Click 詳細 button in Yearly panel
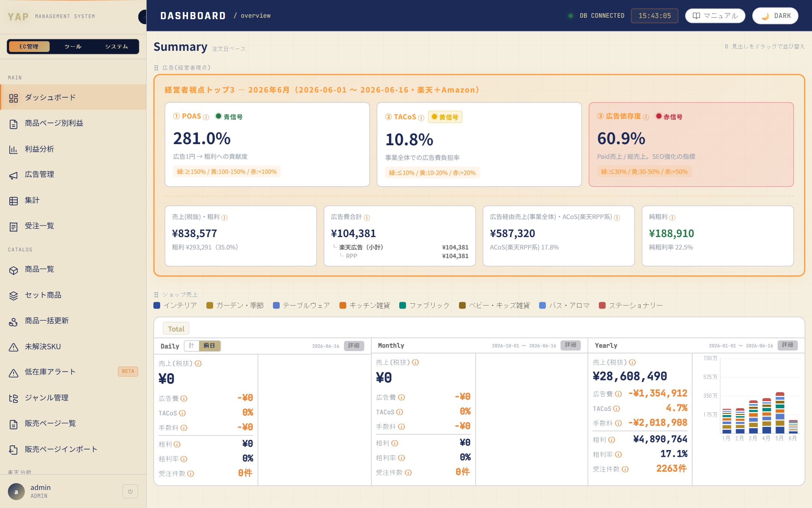 click(x=788, y=345)
